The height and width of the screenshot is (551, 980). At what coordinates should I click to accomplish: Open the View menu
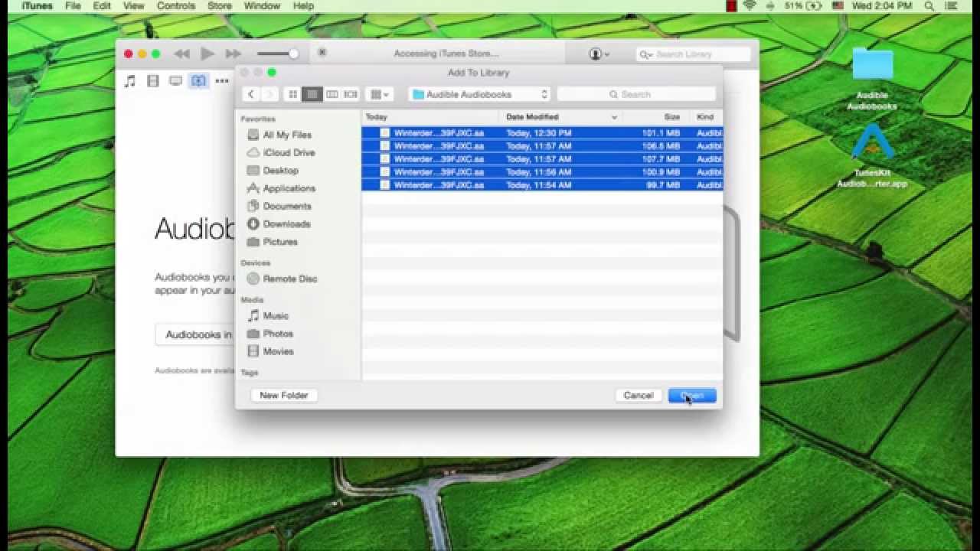coord(133,6)
